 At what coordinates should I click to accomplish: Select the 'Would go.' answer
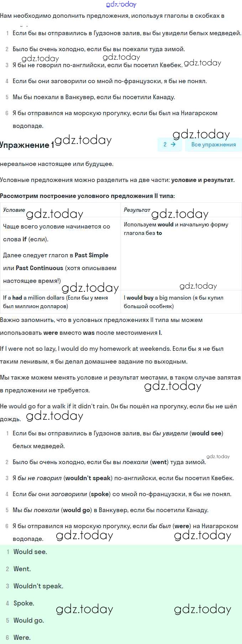point(28,620)
